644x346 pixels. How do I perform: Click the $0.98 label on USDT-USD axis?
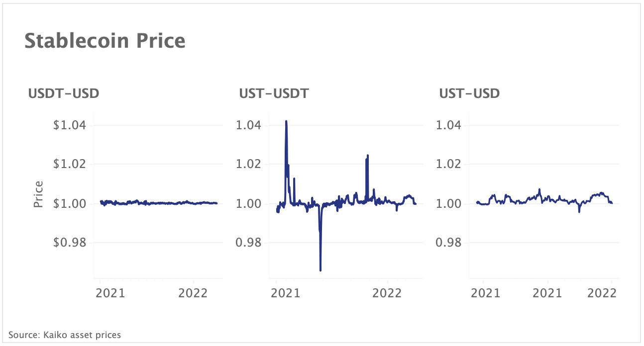(70, 243)
